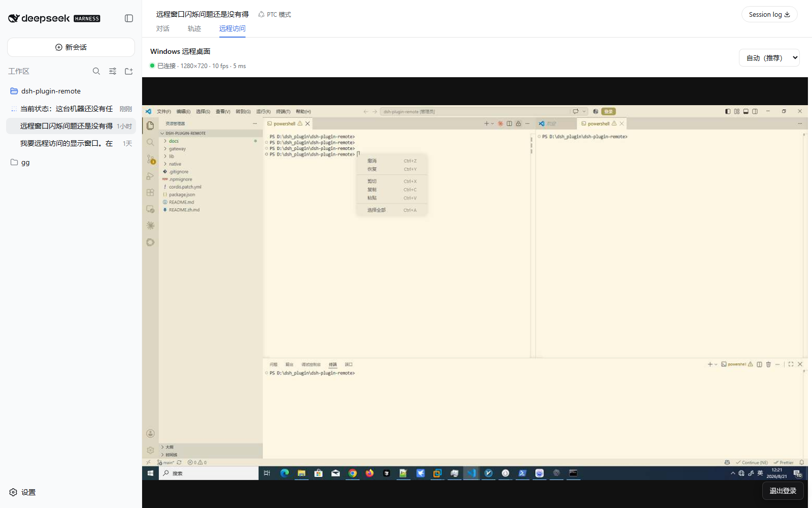Open workspace filter settings icon

click(x=113, y=71)
